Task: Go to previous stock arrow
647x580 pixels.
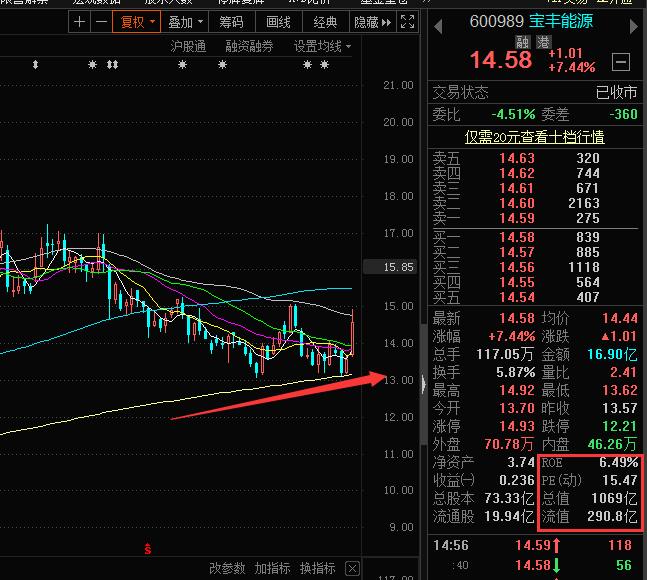Action: point(438,26)
